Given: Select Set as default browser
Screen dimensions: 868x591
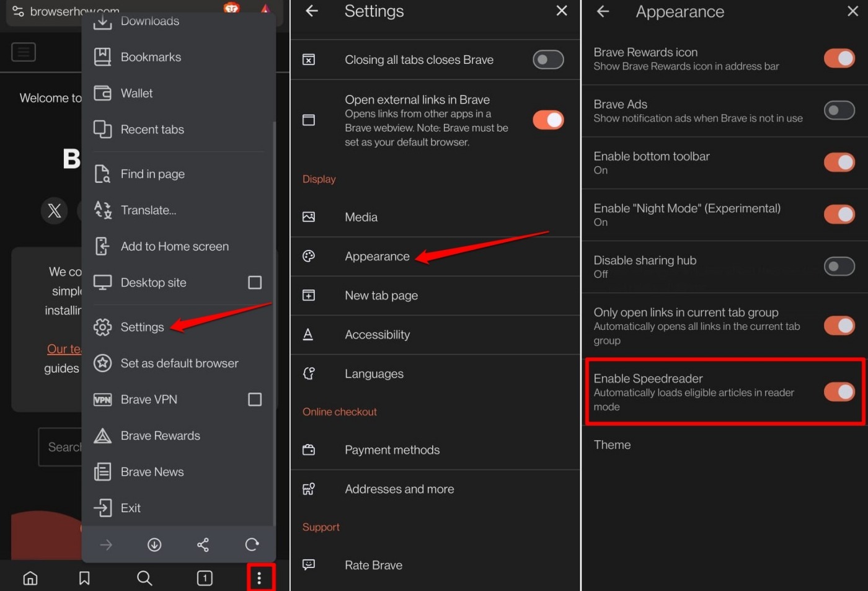Looking at the screenshot, I should coord(179,363).
